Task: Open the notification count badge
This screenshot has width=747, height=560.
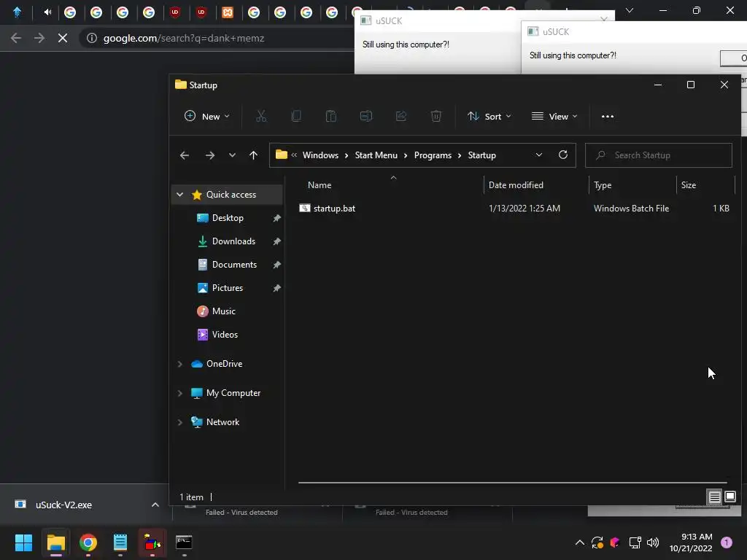Action: click(x=727, y=542)
